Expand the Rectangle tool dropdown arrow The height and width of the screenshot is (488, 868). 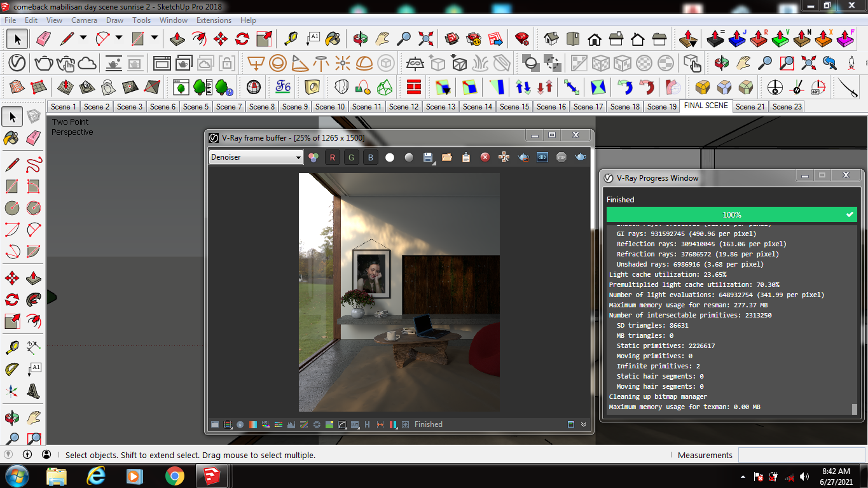tap(155, 39)
